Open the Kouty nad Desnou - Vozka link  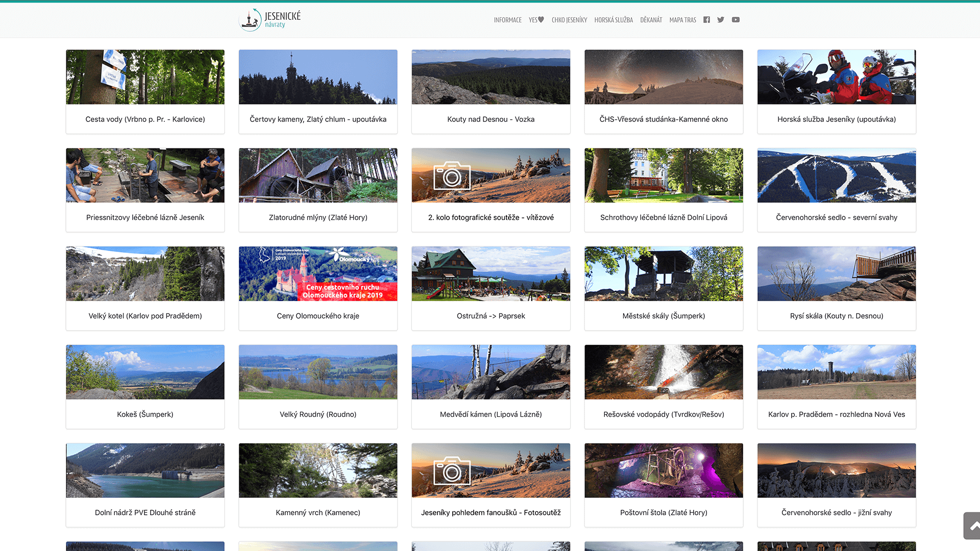click(x=491, y=119)
